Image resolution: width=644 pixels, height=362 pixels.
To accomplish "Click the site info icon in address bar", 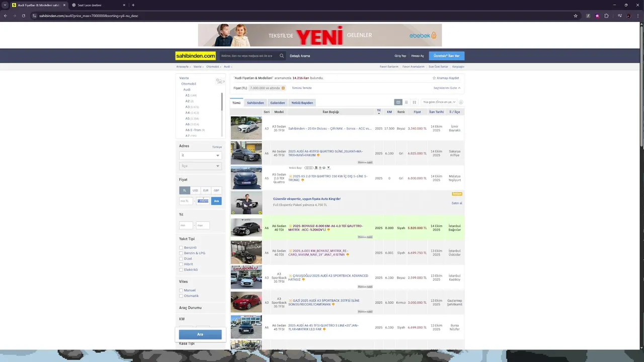I will point(34,16).
